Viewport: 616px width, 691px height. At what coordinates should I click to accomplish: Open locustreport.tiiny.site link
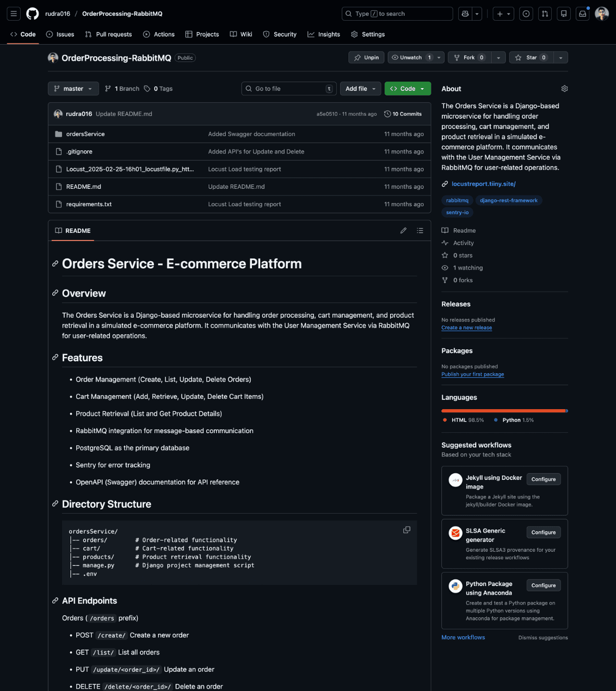(x=484, y=184)
